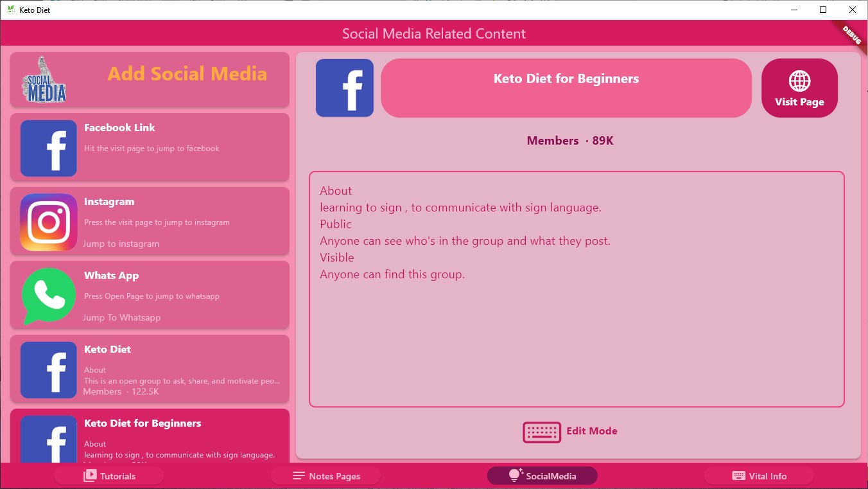Click inside the About description text box
Screen dimensions: 868x489
click(577, 289)
